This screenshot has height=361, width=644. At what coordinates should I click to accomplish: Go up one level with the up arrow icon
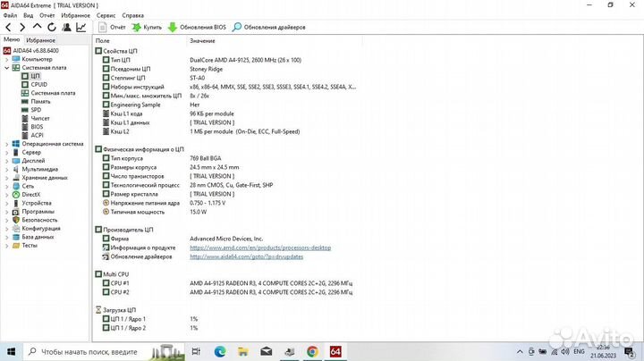pos(37,27)
